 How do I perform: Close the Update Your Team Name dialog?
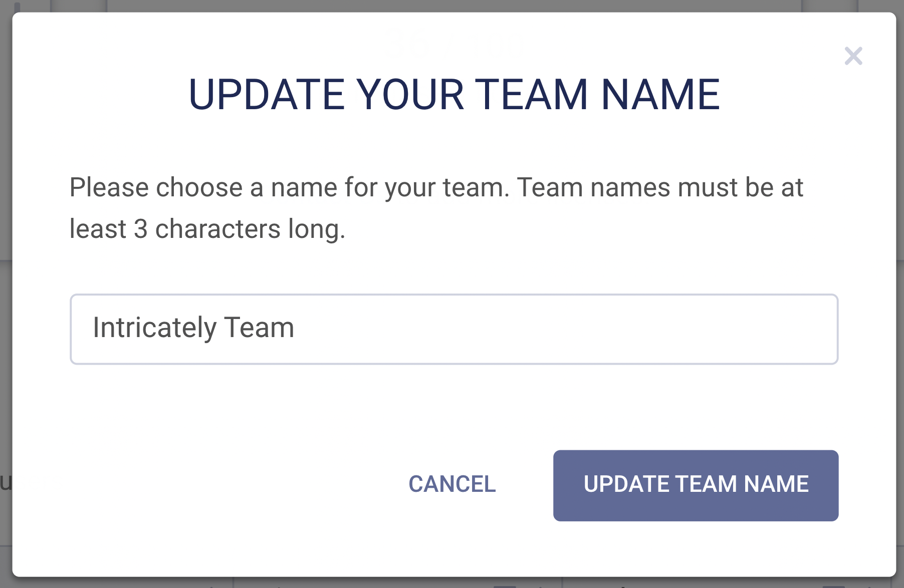[x=853, y=56]
